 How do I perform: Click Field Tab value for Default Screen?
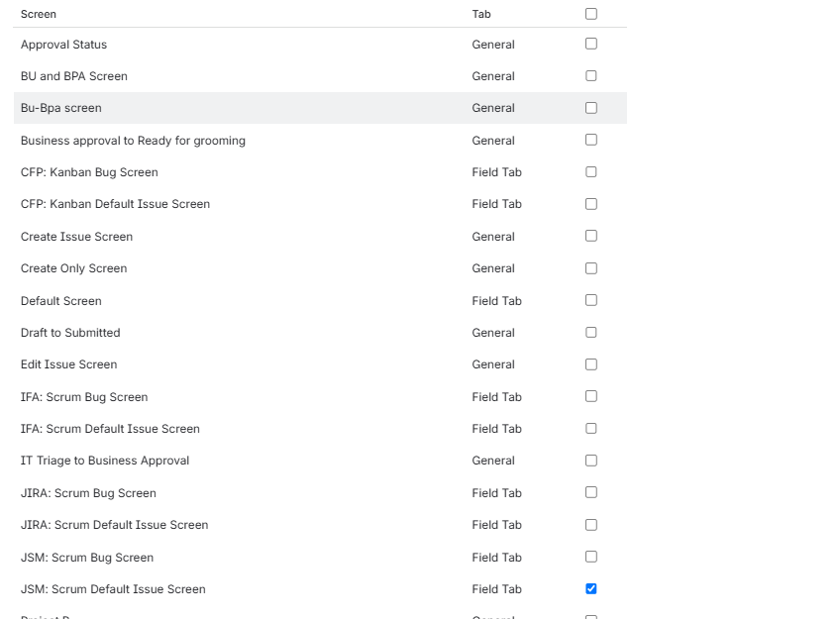coord(496,301)
